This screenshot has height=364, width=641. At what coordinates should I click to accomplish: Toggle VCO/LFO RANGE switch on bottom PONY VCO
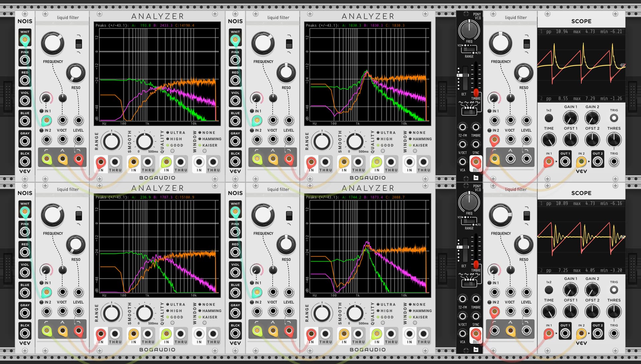pyautogui.click(x=469, y=221)
